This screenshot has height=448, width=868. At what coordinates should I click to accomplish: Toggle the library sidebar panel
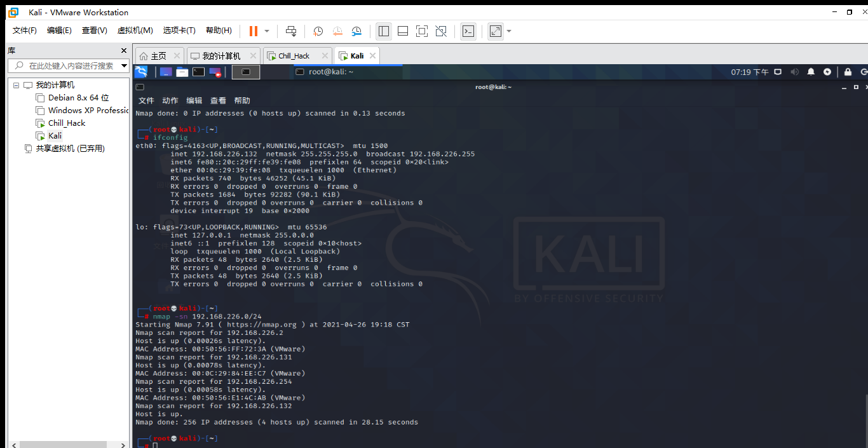tap(383, 31)
